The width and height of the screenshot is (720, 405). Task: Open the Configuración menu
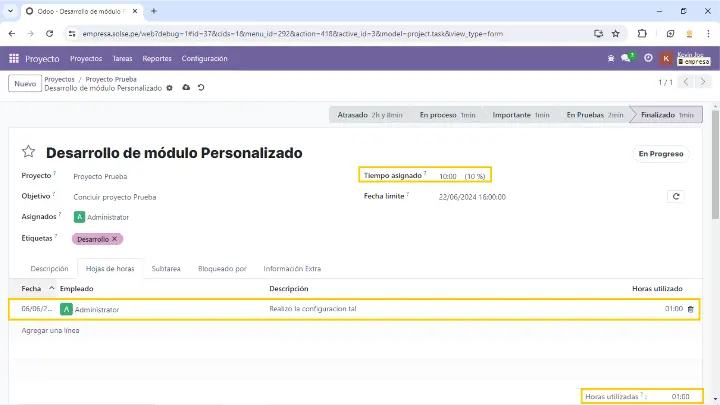(x=204, y=59)
